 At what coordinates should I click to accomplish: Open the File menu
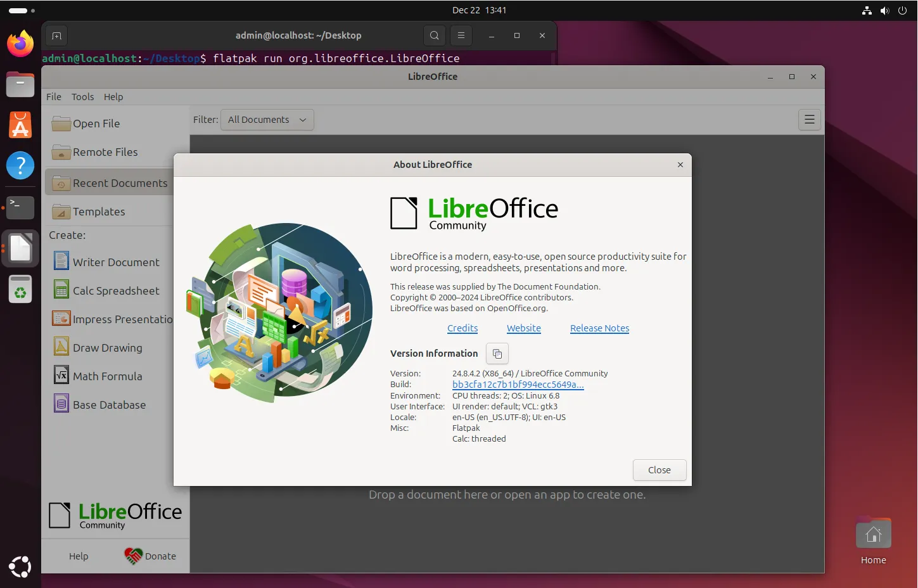[54, 97]
